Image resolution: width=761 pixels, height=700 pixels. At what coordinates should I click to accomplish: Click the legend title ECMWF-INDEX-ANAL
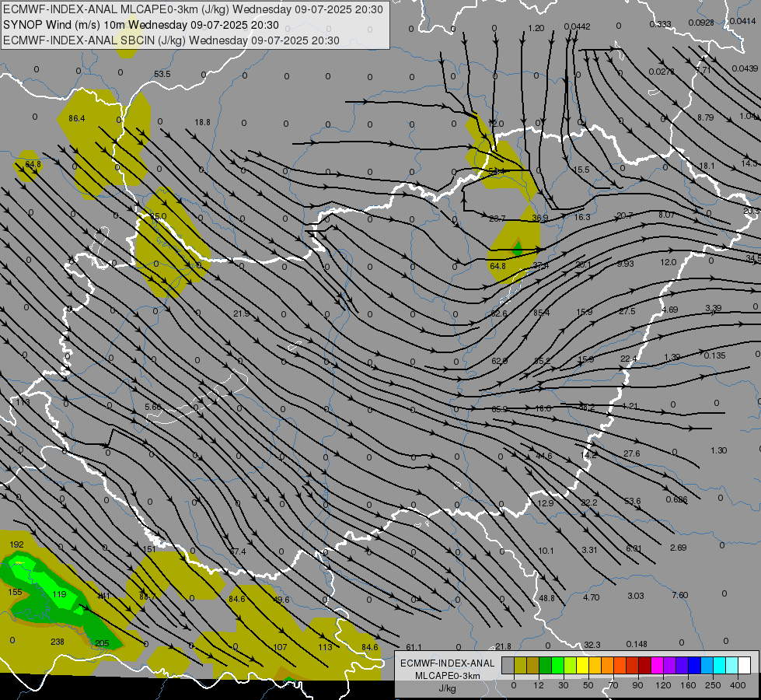pos(447,663)
